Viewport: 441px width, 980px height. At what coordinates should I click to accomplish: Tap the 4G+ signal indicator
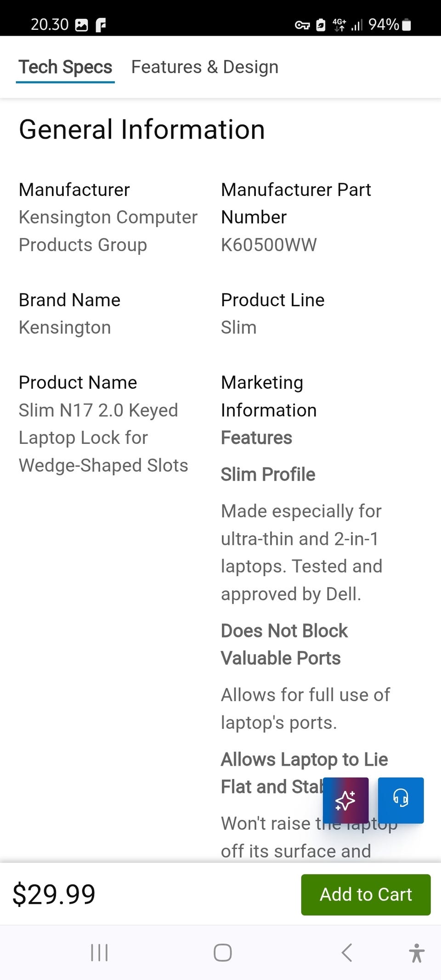pyautogui.click(x=339, y=24)
